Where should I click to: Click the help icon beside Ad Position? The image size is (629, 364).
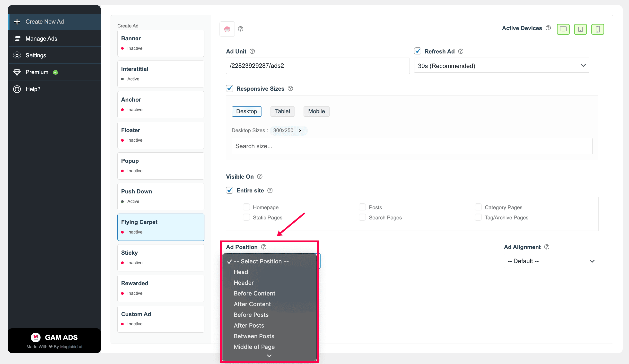tap(263, 247)
